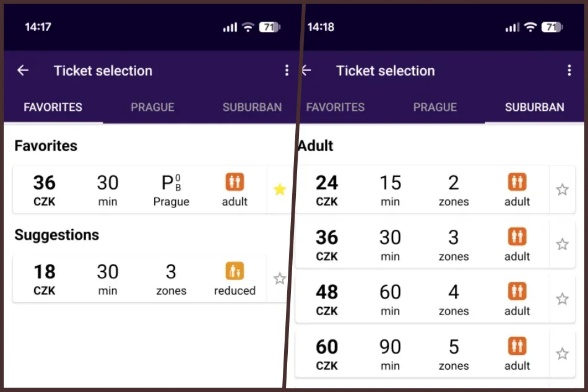Switch to FAVORITES tab on right screen
This screenshot has height=392, width=588.
(335, 107)
